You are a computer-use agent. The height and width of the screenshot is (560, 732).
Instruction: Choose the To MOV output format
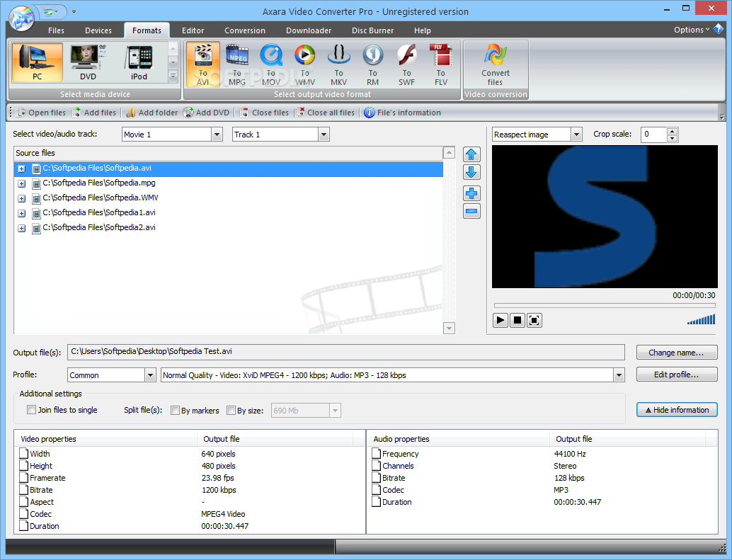[x=271, y=64]
